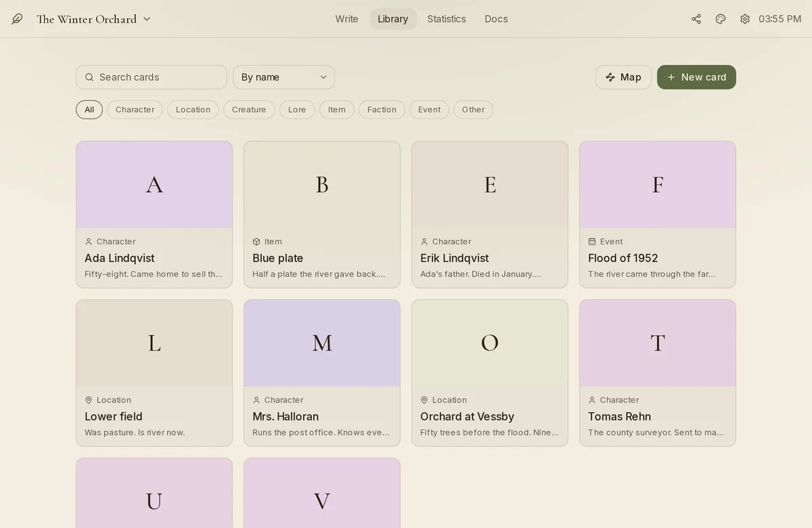Viewport: 812px width, 528px height.
Task: Click 'Half a plate the river gave back' text
Action: coord(319,274)
